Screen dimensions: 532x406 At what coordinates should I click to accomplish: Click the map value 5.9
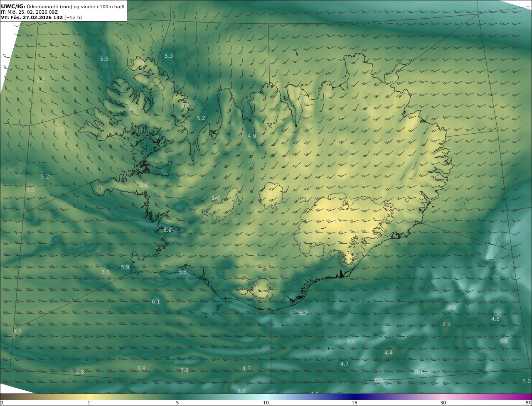[125, 267]
